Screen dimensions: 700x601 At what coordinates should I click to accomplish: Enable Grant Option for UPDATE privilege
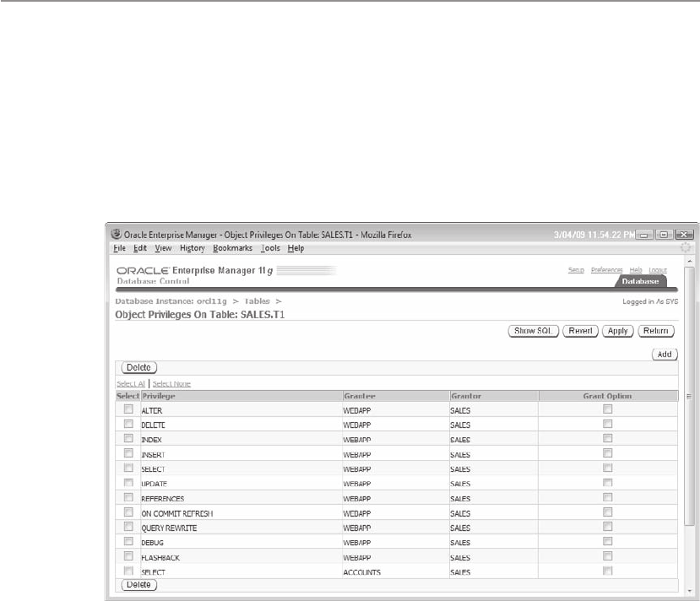pyautogui.click(x=608, y=482)
